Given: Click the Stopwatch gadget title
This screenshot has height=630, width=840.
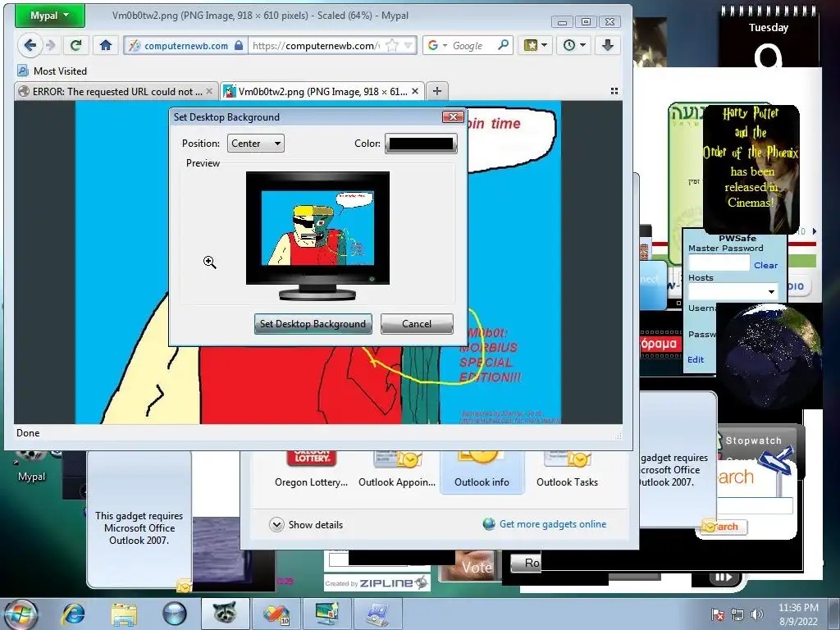Looking at the screenshot, I should pyautogui.click(x=753, y=441).
